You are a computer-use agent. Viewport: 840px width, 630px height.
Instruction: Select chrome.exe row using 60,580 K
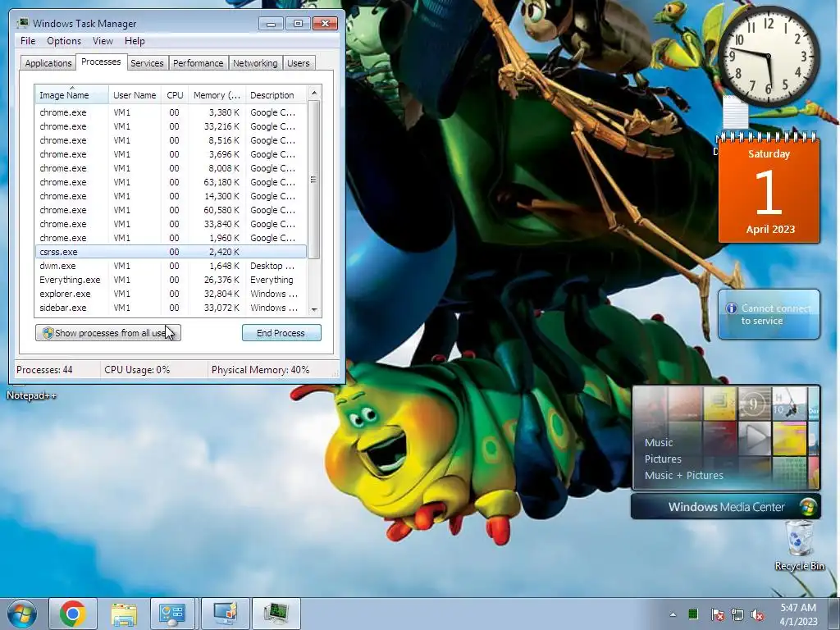(x=171, y=210)
